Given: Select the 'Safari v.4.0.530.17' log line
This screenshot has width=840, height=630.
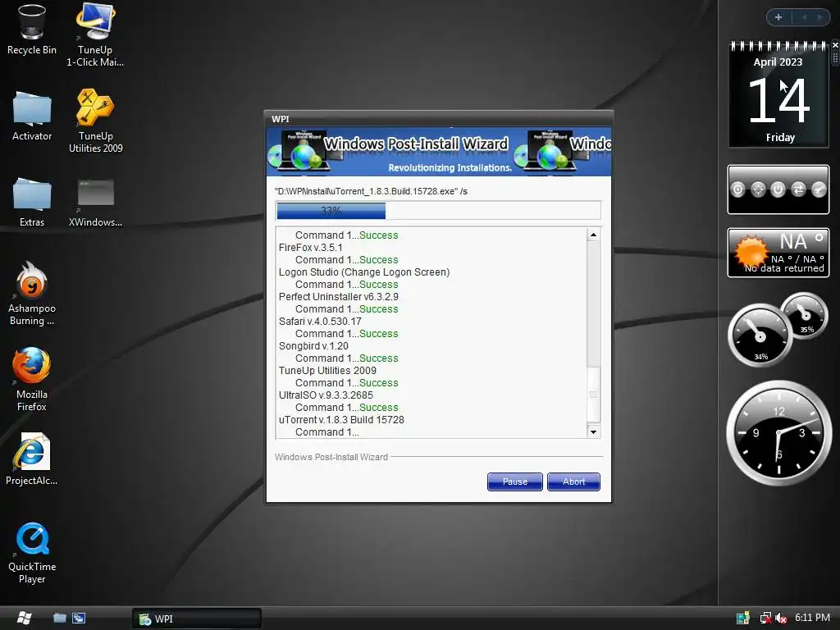Looking at the screenshot, I should (x=321, y=322).
